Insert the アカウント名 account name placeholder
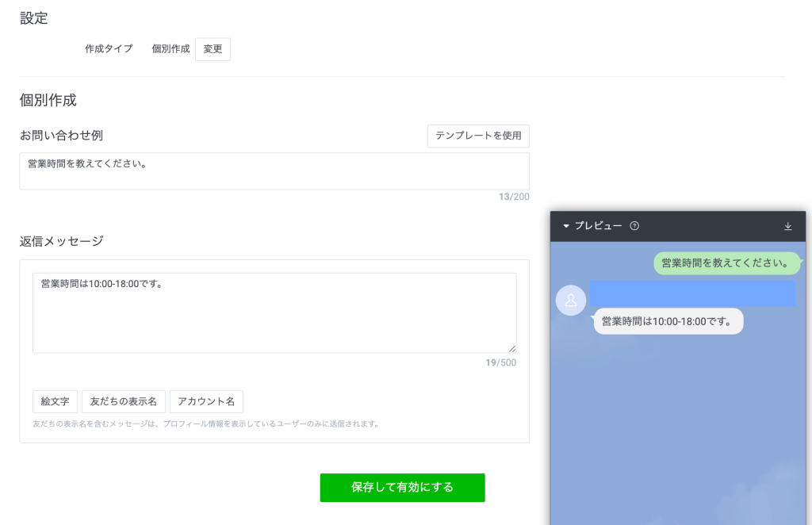812x525 pixels. (x=206, y=401)
